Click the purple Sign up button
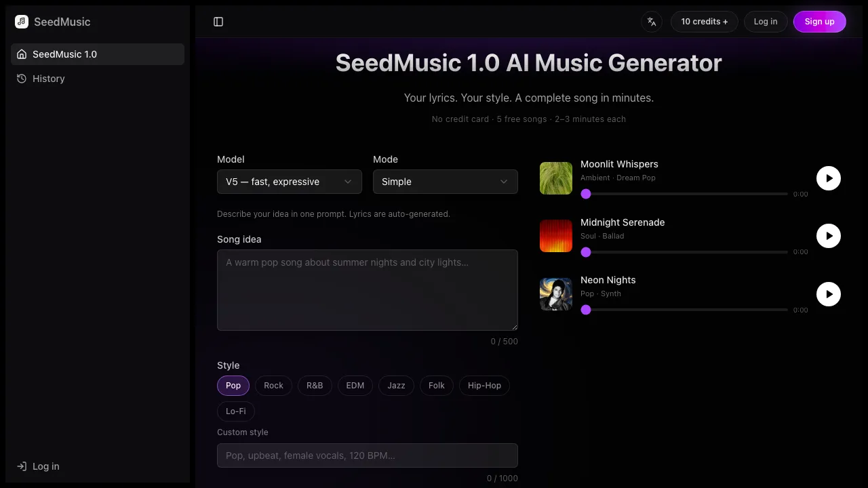Screen dimensions: 868x488 point(819,22)
